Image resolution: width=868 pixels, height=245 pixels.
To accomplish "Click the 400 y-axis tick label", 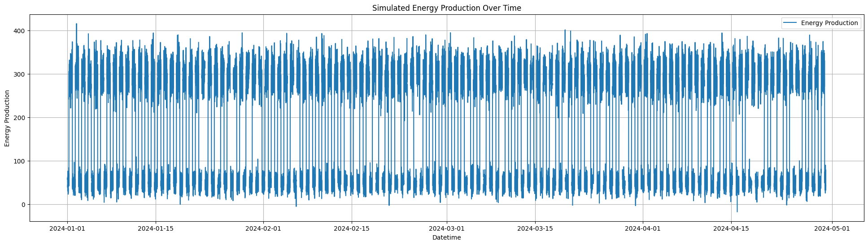I will (x=20, y=31).
